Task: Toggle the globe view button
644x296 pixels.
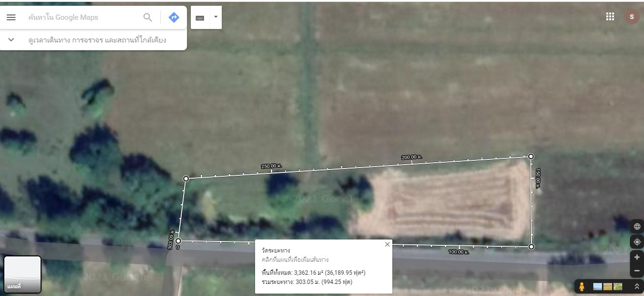Action: click(637, 226)
